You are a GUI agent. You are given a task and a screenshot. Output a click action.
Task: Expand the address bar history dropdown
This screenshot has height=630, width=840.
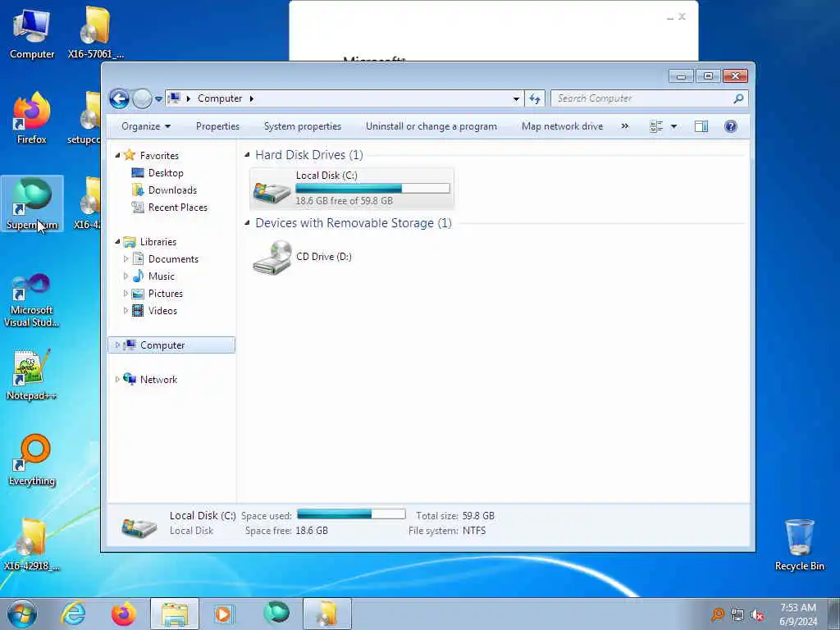516,98
